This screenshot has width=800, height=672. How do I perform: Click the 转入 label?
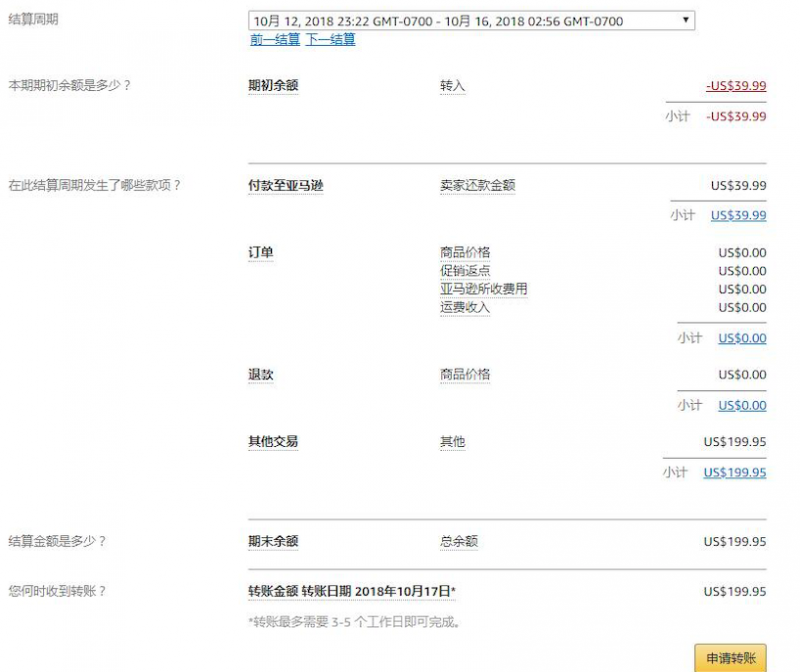pos(453,86)
